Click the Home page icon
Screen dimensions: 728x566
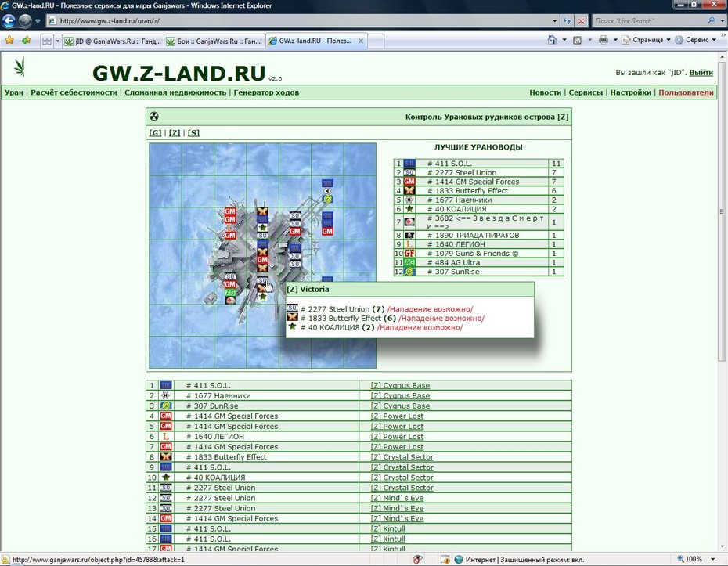click(x=552, y=40)
